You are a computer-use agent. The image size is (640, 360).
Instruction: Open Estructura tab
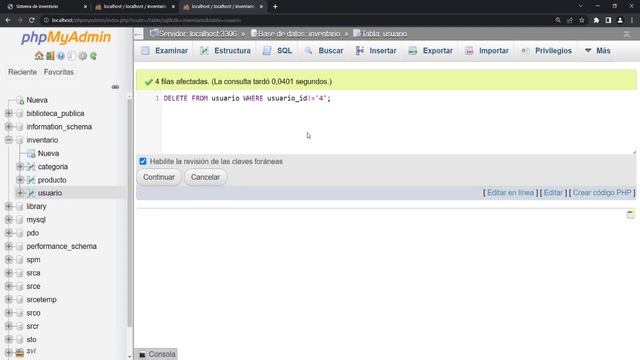[225, 51]
